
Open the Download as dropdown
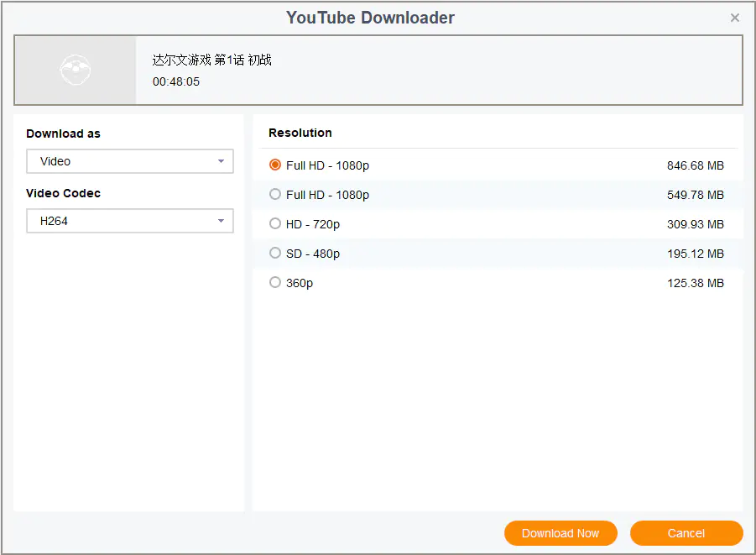click(x=129, y=161)
